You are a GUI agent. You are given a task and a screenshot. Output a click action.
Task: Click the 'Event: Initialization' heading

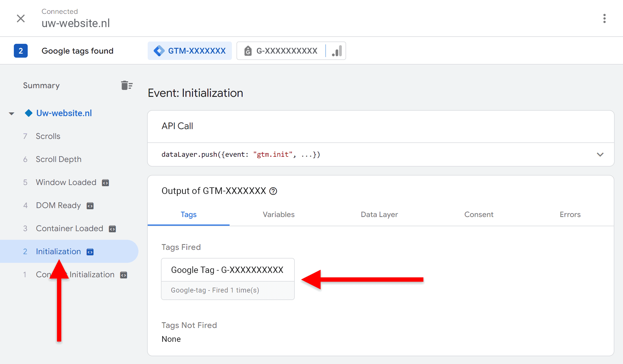point(195,93)
